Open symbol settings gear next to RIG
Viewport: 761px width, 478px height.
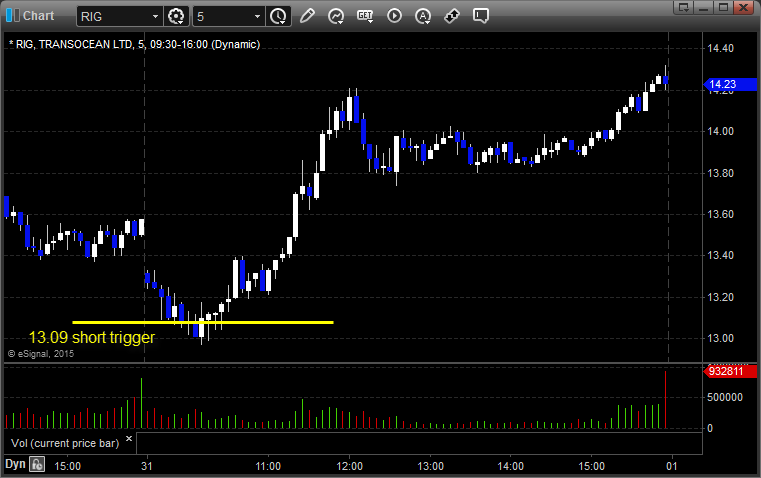click(176, 16)
